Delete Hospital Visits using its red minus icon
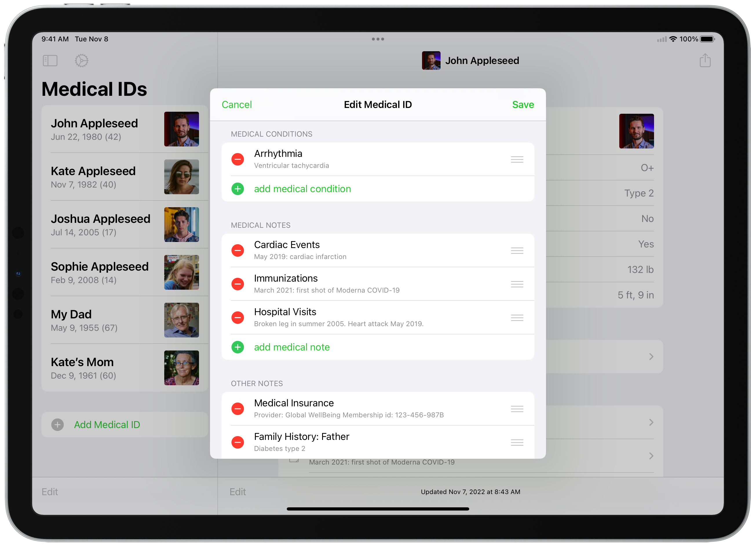Image resolution: width=756 pixels, height=547 pixels. click(237, 317)
